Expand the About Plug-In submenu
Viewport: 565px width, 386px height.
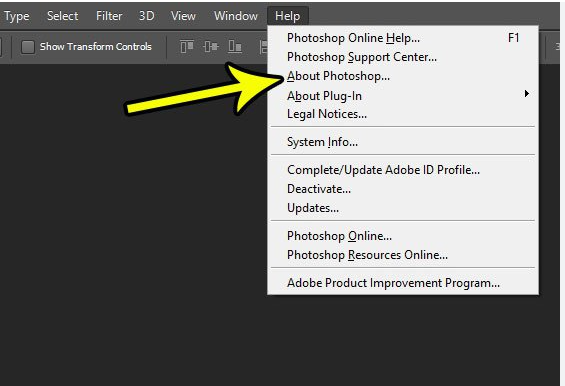(403, 96)
